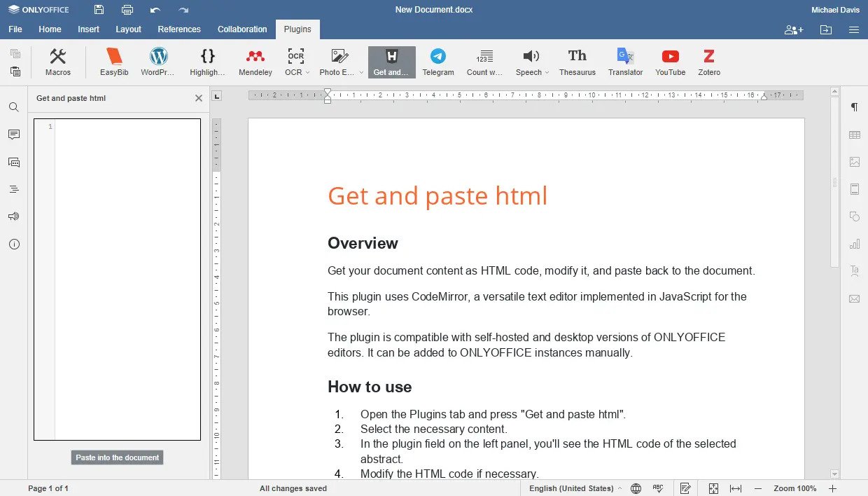Launch the EasyBib plugin
The image size is (868, 496).
tap(114, 62)
